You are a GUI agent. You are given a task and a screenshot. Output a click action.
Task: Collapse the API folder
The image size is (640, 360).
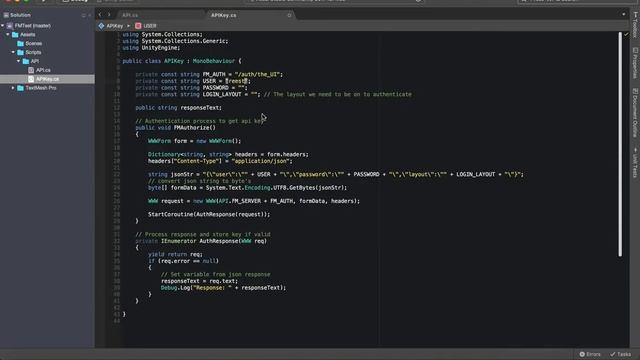(x=18, y=61)
